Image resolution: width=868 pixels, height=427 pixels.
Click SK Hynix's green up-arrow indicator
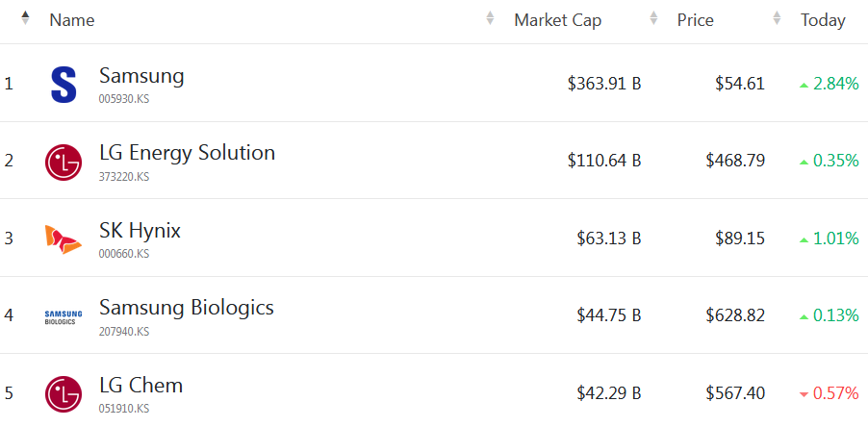coord(804,239)
